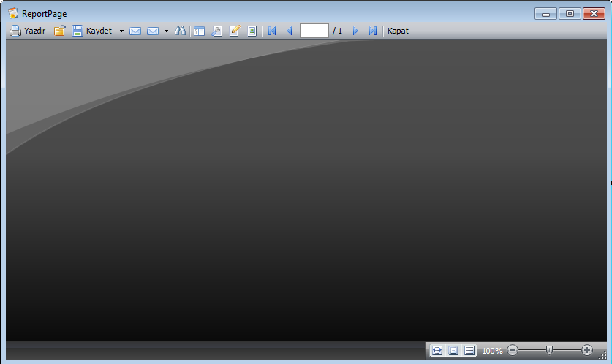Click the second envelope email icon
This screenshot has width=612, height=364.
click(x=153, y=31)
